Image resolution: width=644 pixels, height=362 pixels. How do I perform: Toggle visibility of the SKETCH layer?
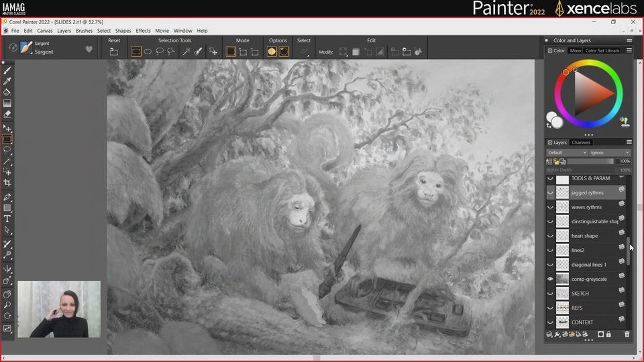pos(550,294)
